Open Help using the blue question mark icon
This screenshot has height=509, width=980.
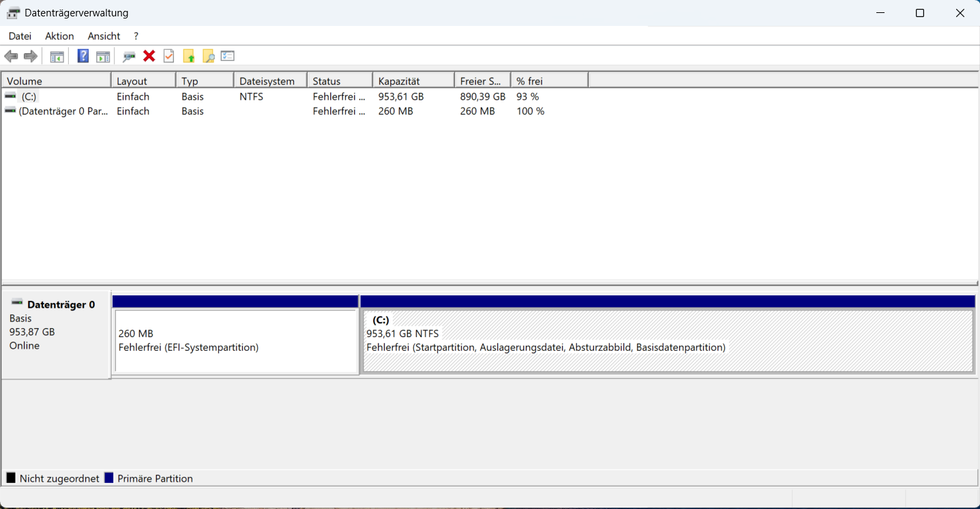pyautogui.click(x=83, y=56)
